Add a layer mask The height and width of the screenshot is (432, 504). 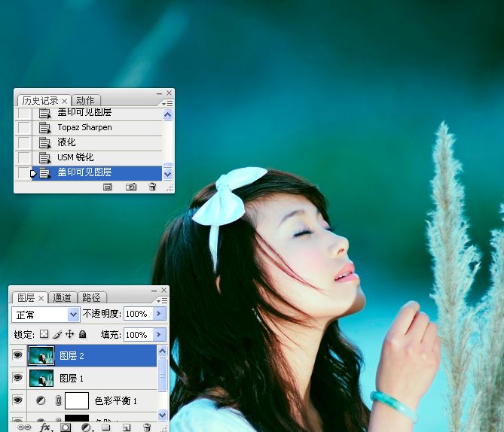pyautogui.click(x=66, y=427)
